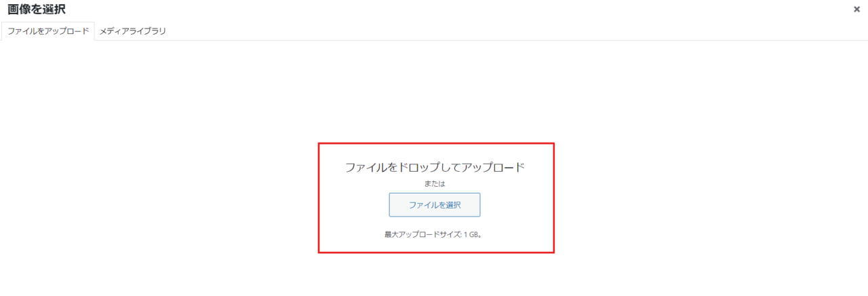Dismiss the image selection modal
This screenshot has height=296, width=868.
(x=856, y=10)
